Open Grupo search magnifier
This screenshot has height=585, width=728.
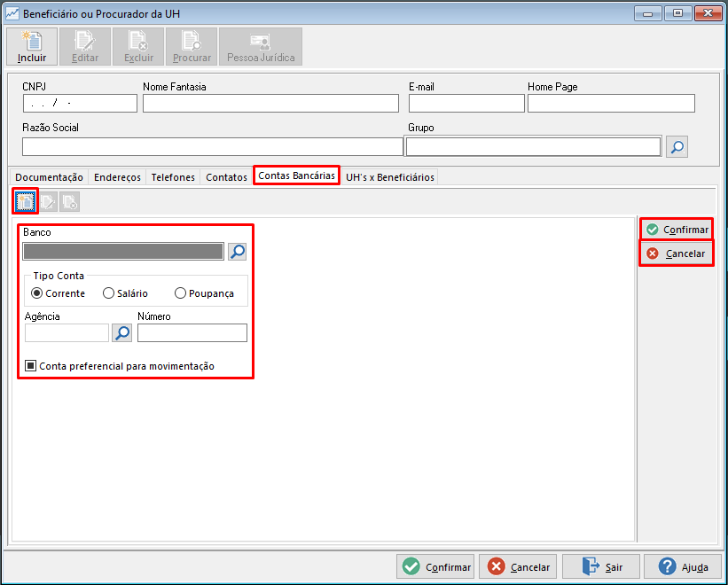(x=677, y=147)
